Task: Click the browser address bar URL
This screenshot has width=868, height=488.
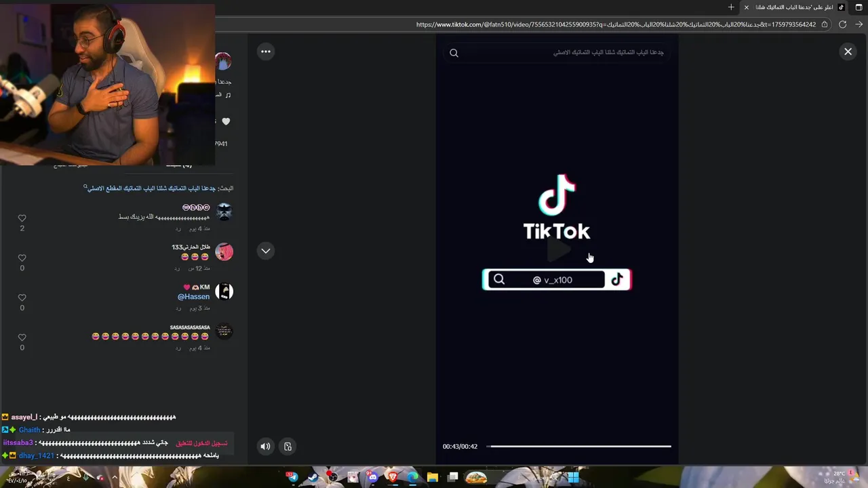Action: tap(616, 24)
